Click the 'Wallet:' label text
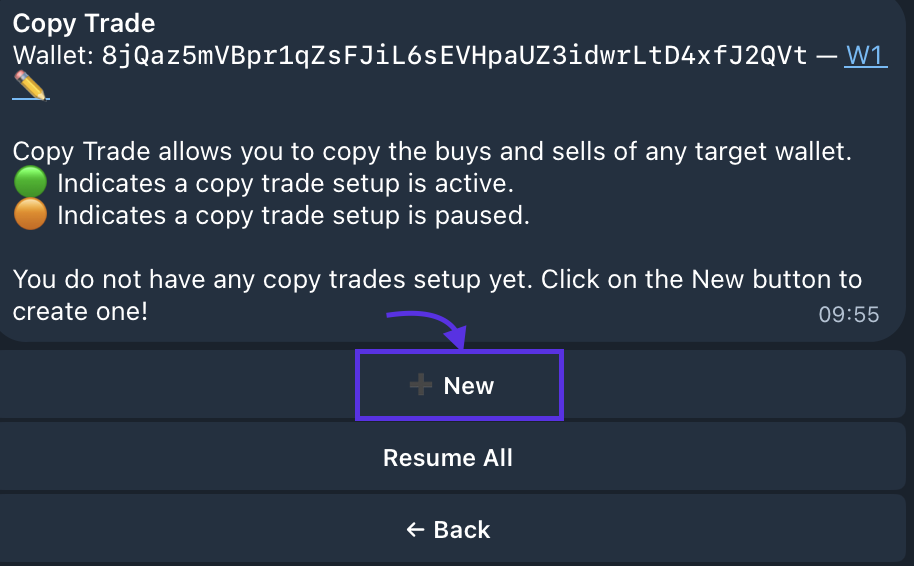 [53, 55]
